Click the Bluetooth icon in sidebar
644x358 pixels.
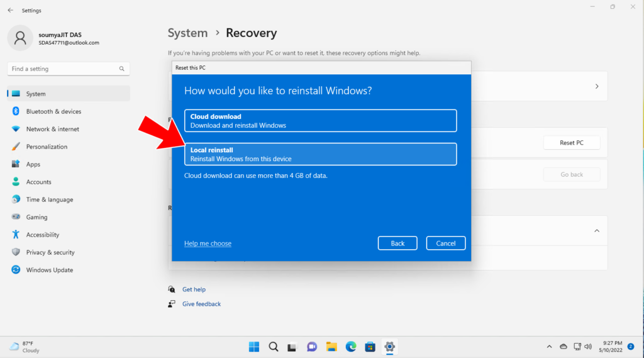click(x=16, y=111)
